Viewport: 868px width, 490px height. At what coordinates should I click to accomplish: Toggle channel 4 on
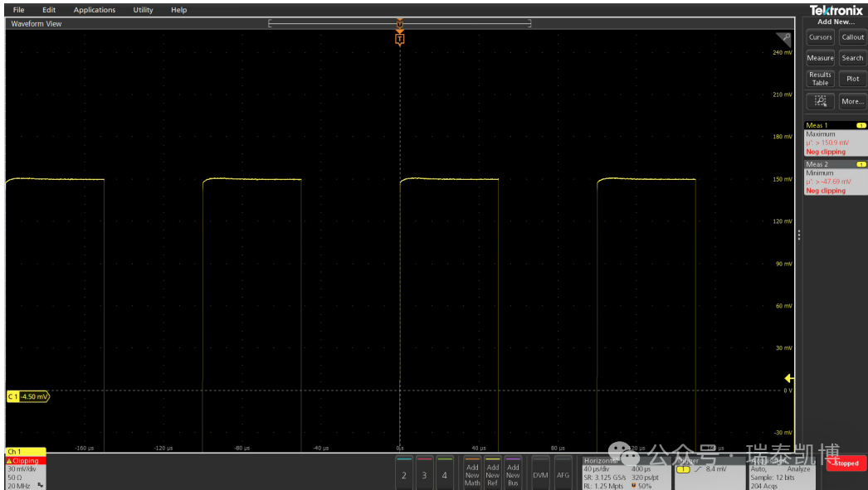[445, 473]
